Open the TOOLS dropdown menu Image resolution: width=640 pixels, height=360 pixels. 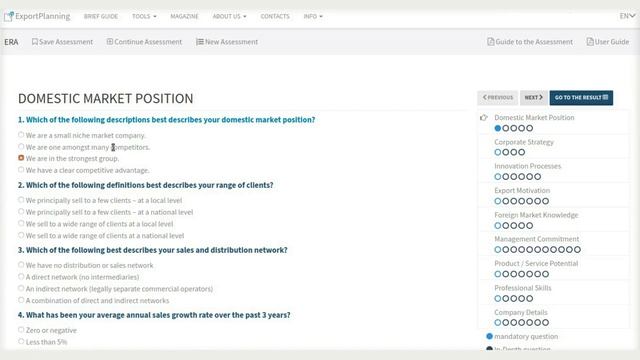pyautogui.click(x=144, y=16)
